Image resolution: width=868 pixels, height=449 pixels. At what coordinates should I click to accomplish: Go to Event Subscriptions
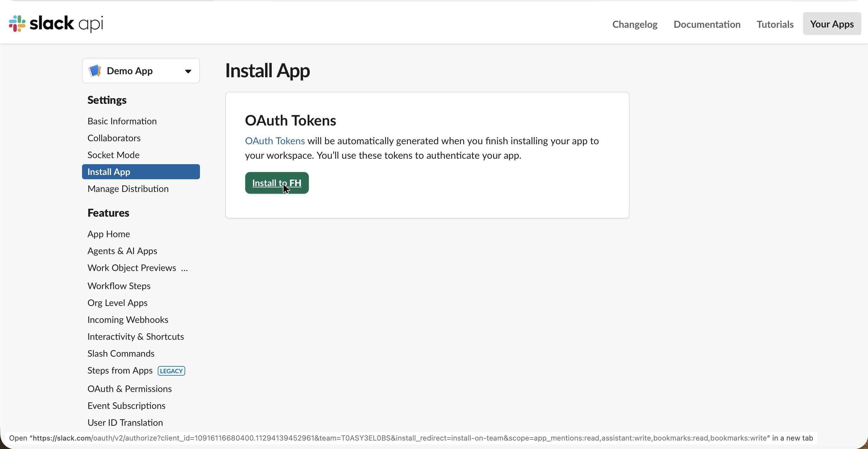pos(126,406)
